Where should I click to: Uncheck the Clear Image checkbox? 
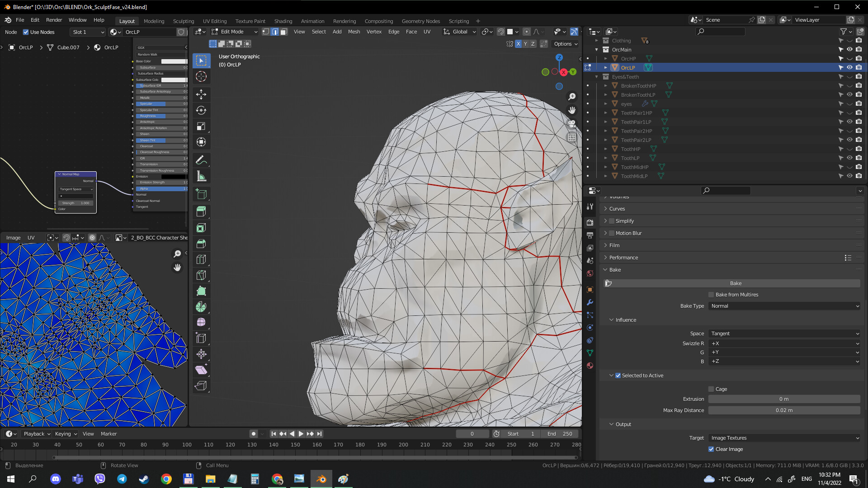click(711, 449)
